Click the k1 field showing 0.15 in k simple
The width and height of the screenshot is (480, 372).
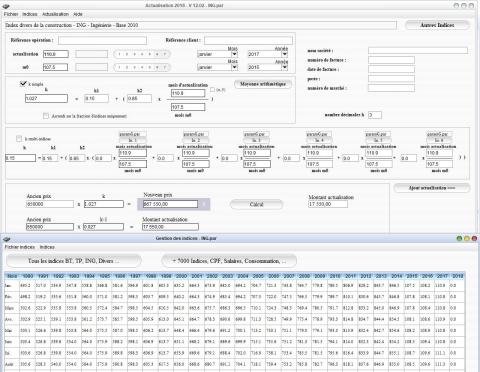coord(96,98)
